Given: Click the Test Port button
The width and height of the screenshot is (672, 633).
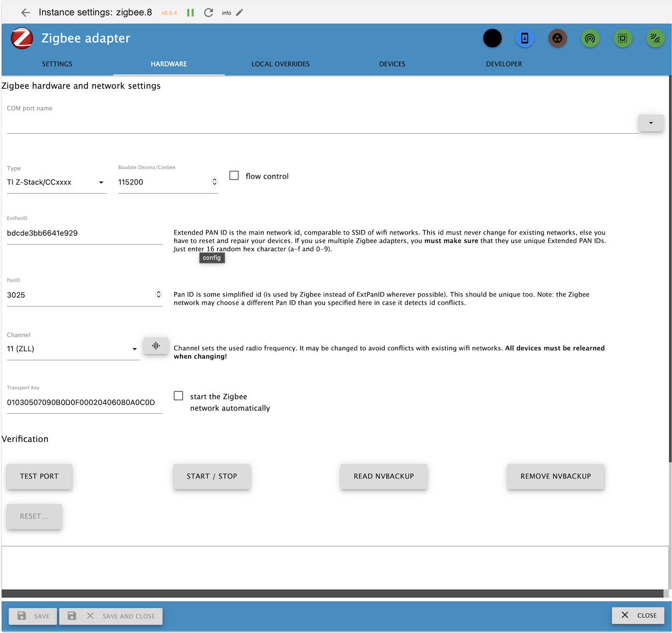Looking at the screenshot, I should [x=39, y=476].
